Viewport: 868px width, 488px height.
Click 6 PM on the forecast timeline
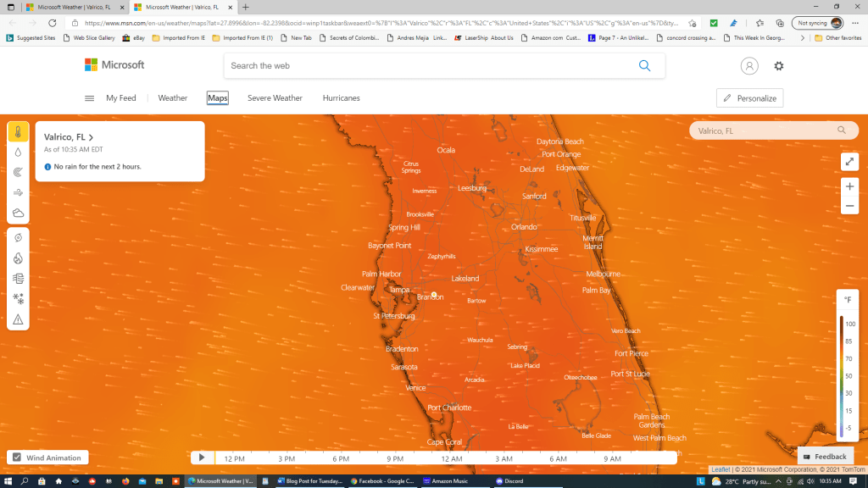(341, 458)
